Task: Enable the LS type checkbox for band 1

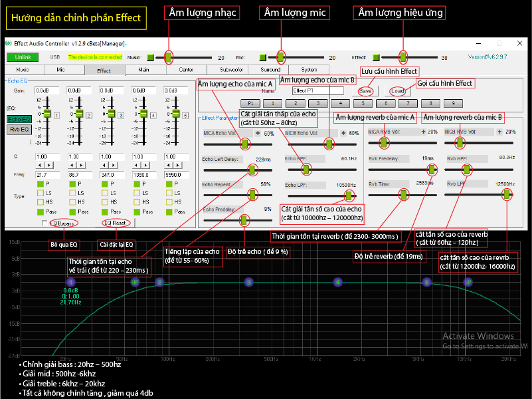Action: pyautogui.click(x=41, y=193)
